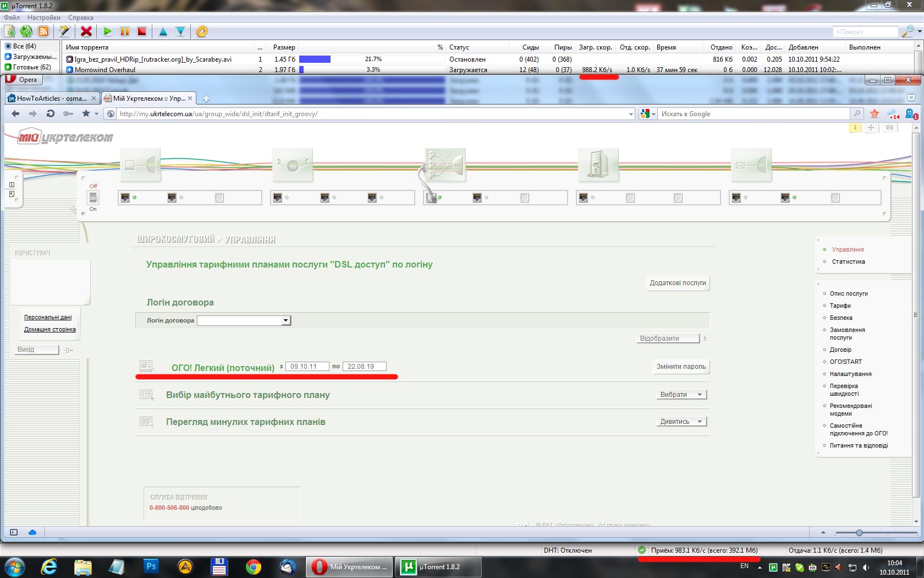Open the 'Тарифи' sidebar link
The width and height of the screenshot is (924, 578).
pos(840,306)
